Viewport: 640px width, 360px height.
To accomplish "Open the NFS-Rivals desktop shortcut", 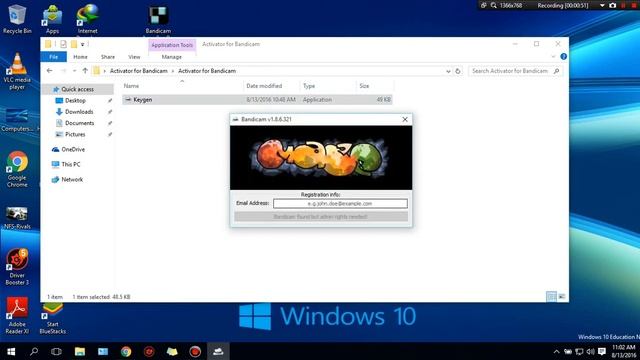I will pyautogui.click(x=17, y=218).
